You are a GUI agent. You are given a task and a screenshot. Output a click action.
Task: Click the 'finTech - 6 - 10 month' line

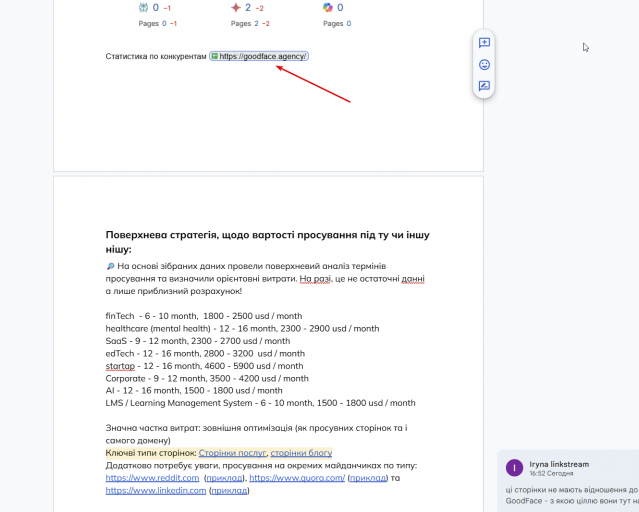pyautogui.click(x=204, y=316)
